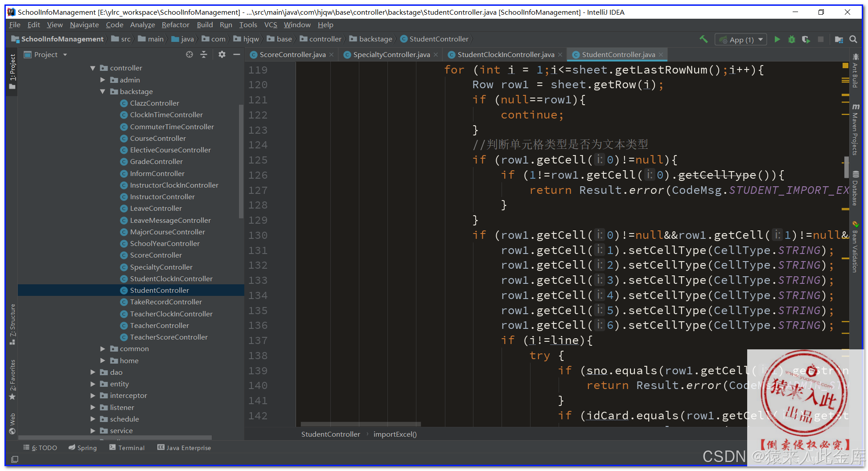Screen dimensions: 868x471
Task: Open the Terminal tool window
Action: pyautogui.click(x=127, y=448)
